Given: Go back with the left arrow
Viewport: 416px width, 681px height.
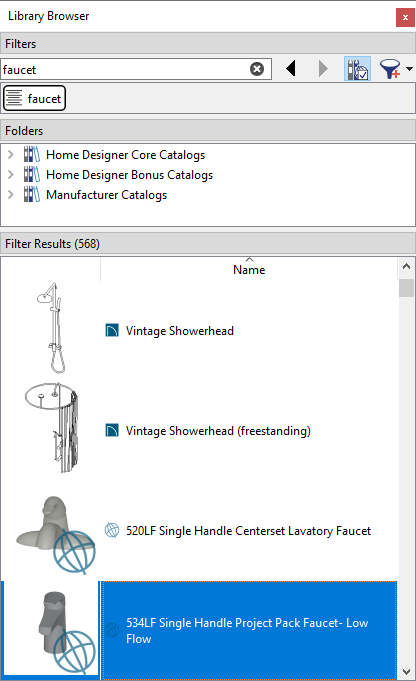Looking at the screenshot, I should point(291,69).
